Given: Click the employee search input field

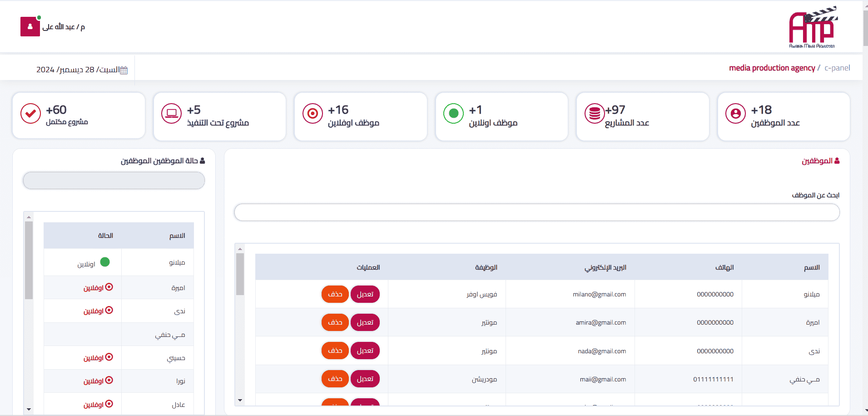Looking at the screenshot, I should coord(536,212).
